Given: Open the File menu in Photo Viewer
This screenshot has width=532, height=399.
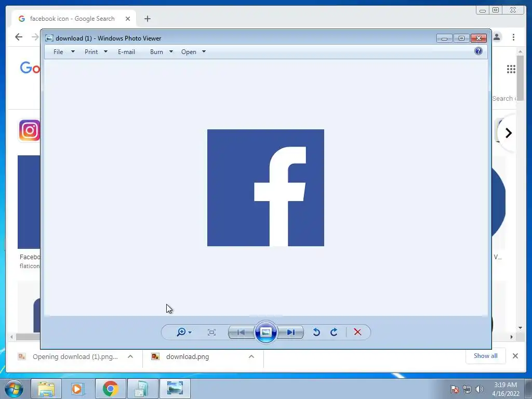Looking at the screenshot, I should pyautogui.click(x=58, y=52).
